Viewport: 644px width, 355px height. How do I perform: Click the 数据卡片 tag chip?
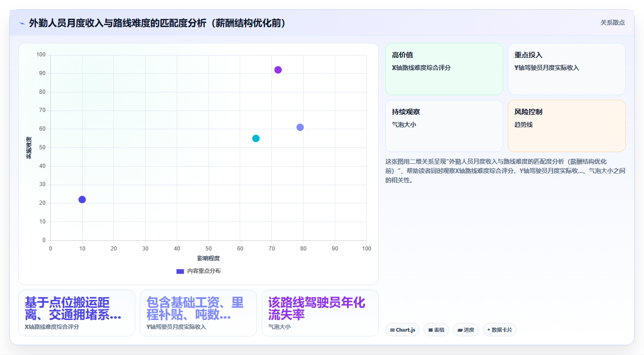(x=499, y=330)
